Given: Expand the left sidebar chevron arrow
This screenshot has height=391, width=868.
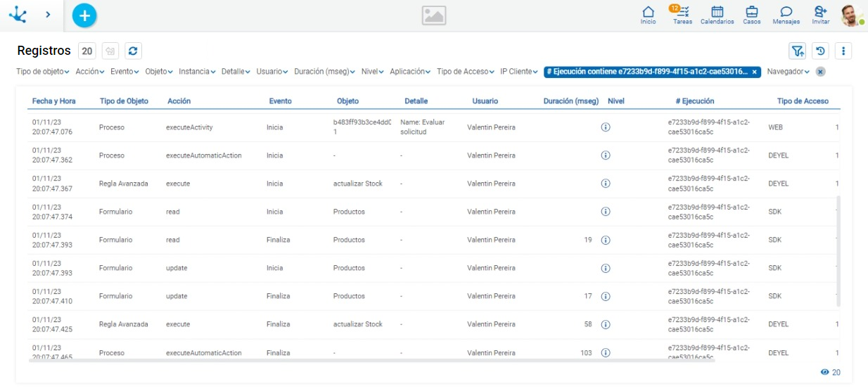Looking at the screenshot, I should point(48,15).
